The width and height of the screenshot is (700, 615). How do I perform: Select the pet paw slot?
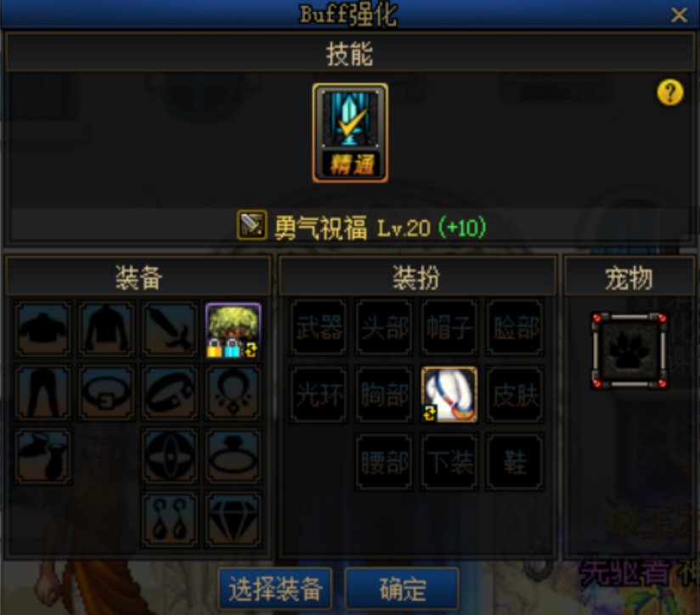(x=629, y=351)
